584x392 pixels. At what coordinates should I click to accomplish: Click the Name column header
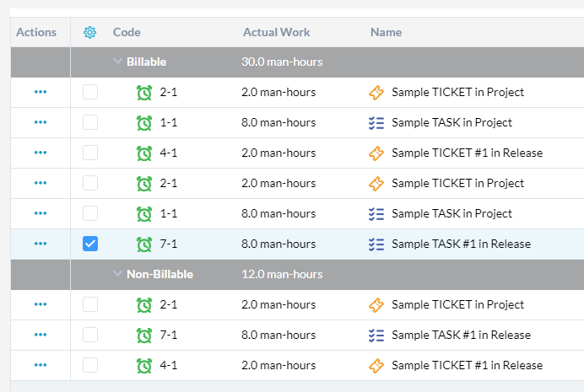click(x=386, y=32)
